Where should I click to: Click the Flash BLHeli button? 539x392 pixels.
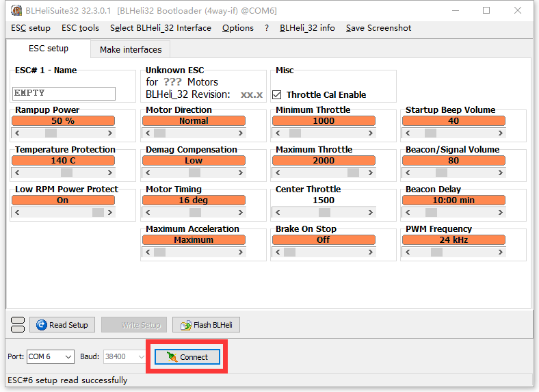tap(207, 324)
